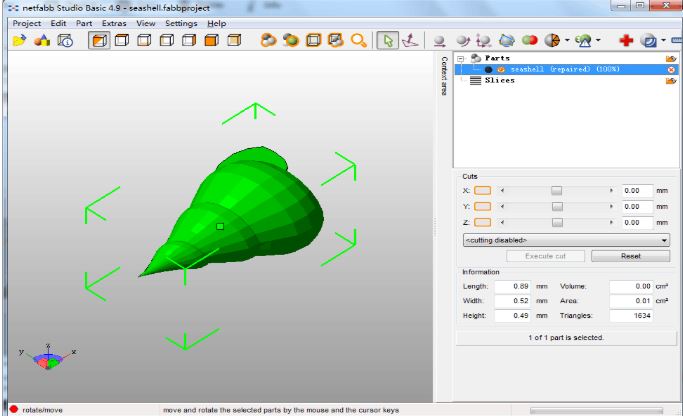Open the platform info icon

coord(65,41)
